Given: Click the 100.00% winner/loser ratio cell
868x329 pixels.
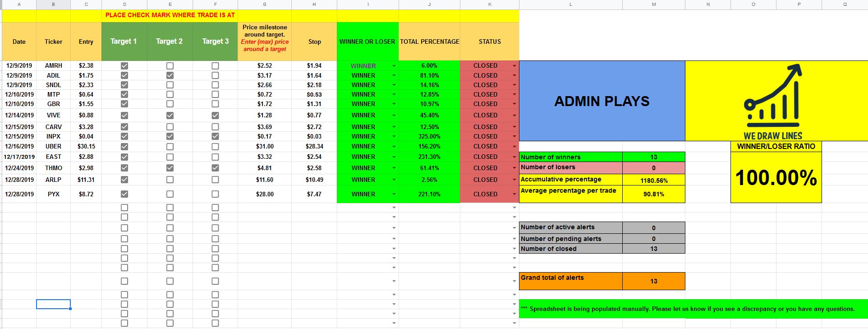Looking at the screenshot, I should pos(776,177).
